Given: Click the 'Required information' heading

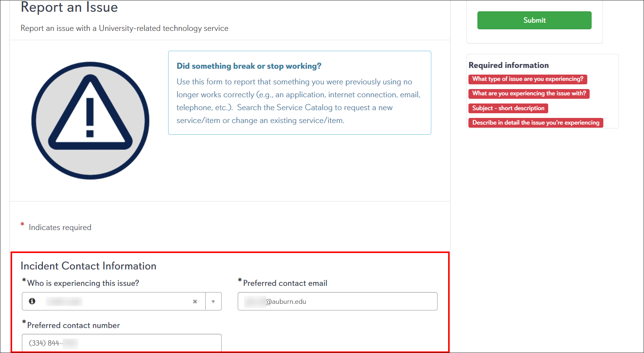Looking at the screenshot, I should [509, 65].
